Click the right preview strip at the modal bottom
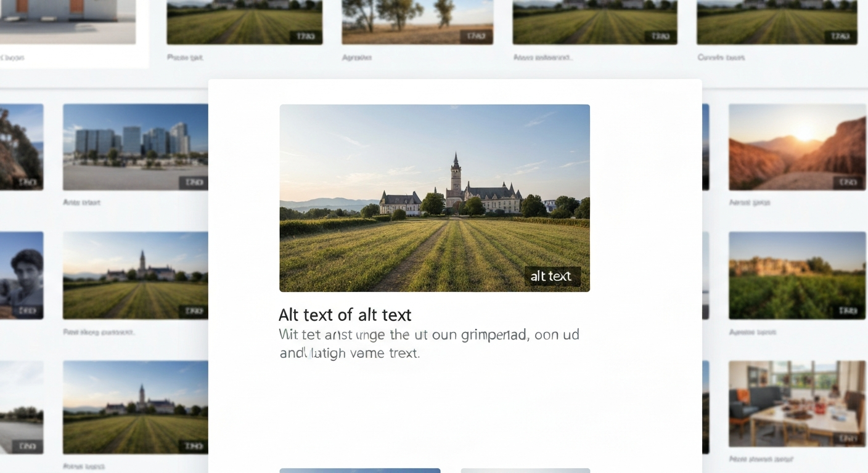This screenshot has height=473, width=868. [x=525, y=470]
